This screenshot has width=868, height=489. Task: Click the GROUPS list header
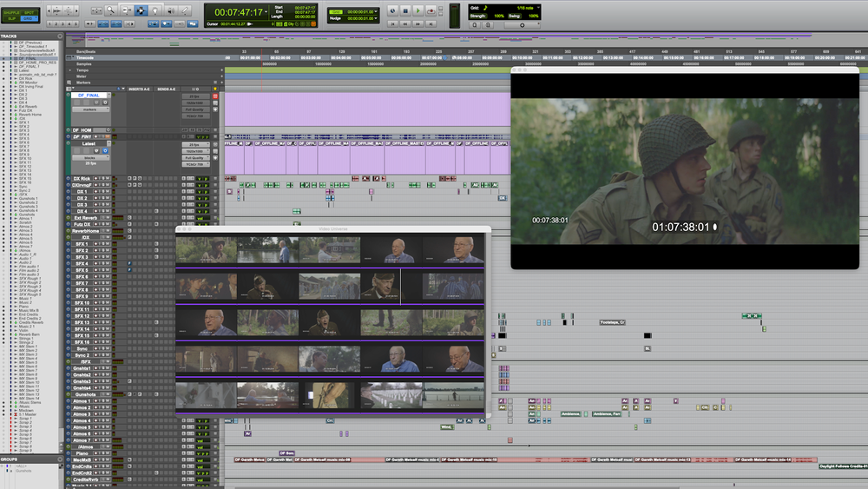(30, 459)
